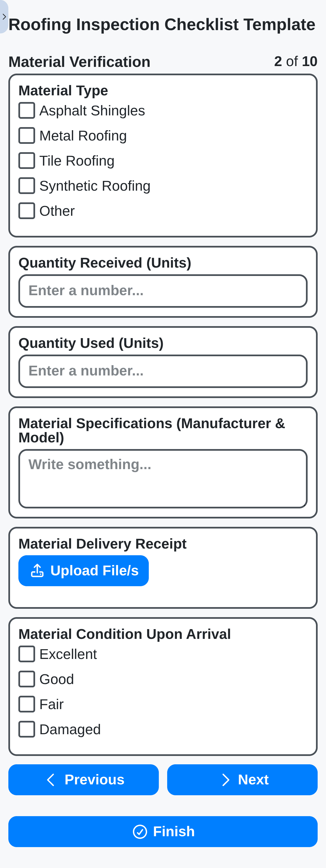
Task: Click the left chevron icon beside Previous
Action: [51, 780]
